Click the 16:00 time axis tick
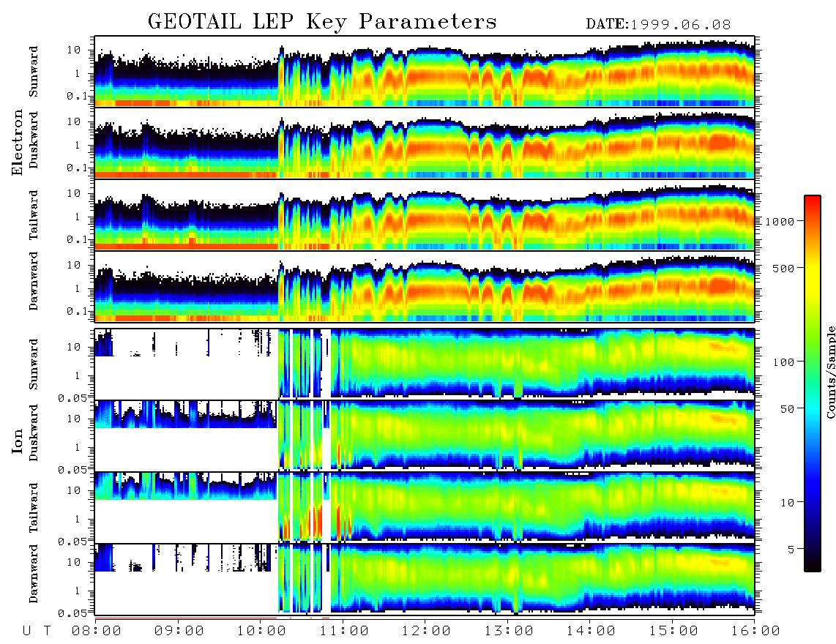 click(755, 631)
